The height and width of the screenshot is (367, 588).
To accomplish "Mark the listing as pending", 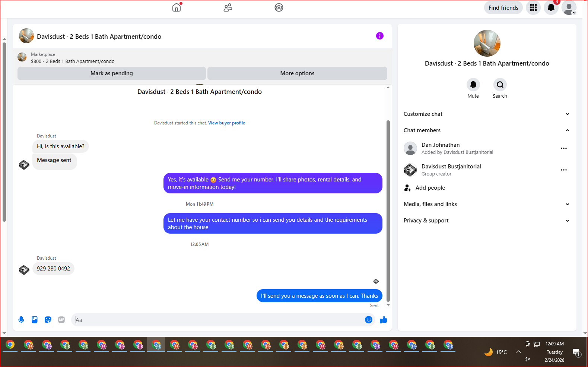I will [x=112, y=73].
